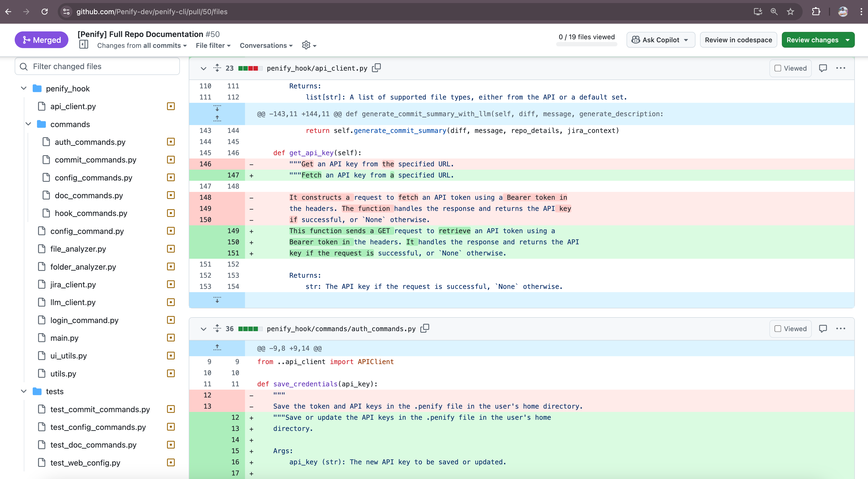Open the Changes from all commits dropdown
The image size is (868, 479).
click(x=141, y=45)
